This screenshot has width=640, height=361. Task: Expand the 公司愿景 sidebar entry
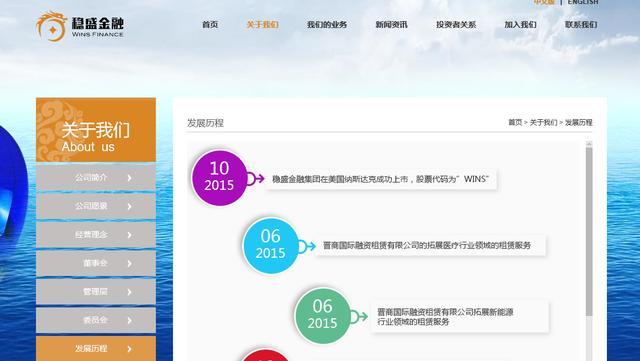(96, 206)
